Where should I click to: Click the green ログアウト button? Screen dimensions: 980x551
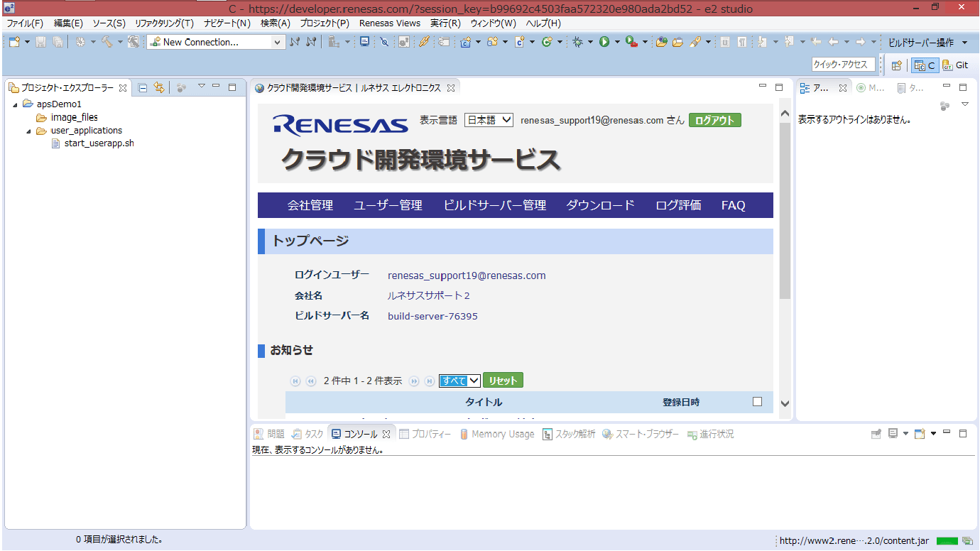pos(714,120)
